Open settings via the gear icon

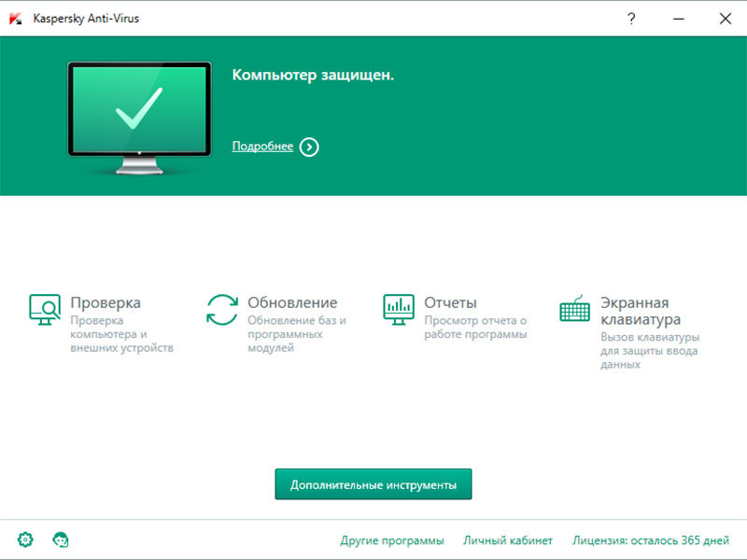click(x=25, y=539)
